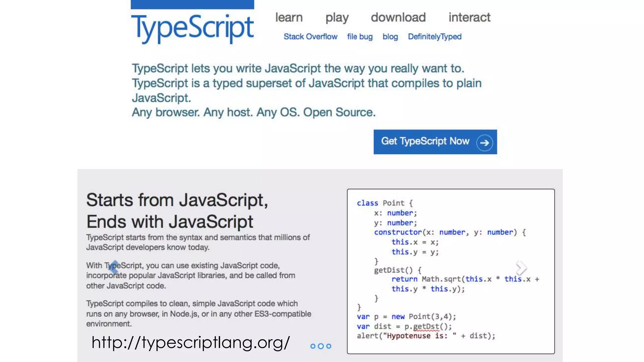Screen dimensions: 644x362
Task: Click the circled arrow icon in Get TypeScript Now
Action: 484,143
